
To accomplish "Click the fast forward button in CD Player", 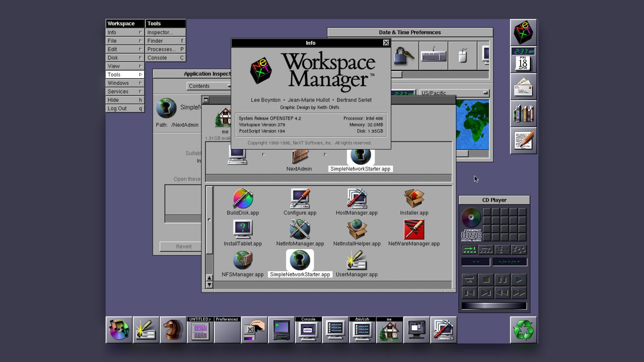I will click(519, 293).
